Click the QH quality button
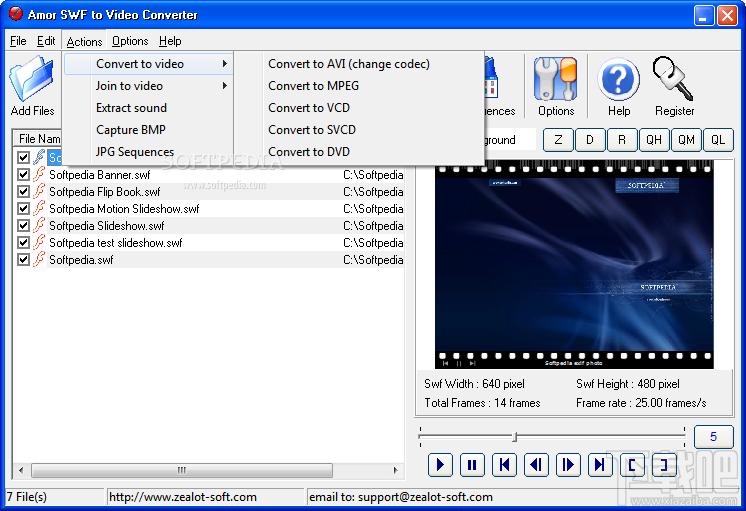746x511 pixels. pos(654,140)
